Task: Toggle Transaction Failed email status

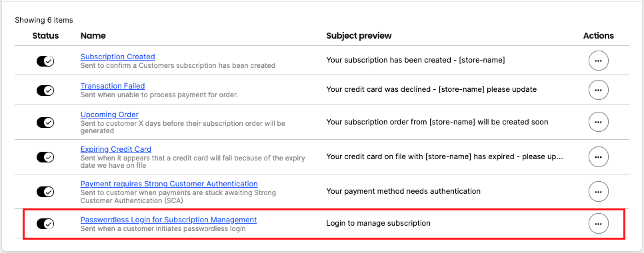Action: pyautogui.click(x=45, y=90)
